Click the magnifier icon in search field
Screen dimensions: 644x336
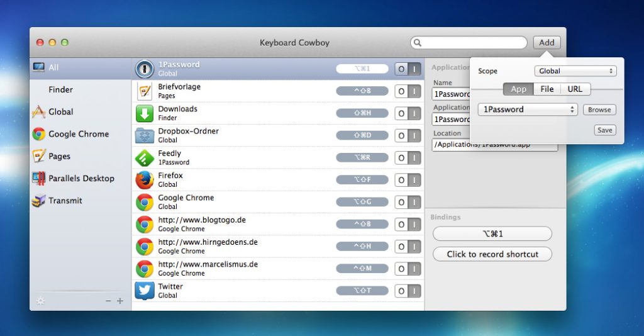[418, 42]
